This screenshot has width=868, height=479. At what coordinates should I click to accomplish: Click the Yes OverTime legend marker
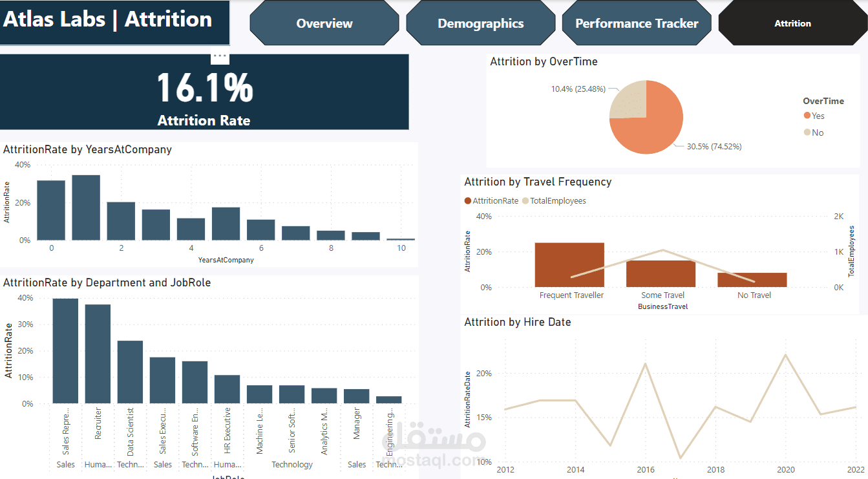(807, 116)
